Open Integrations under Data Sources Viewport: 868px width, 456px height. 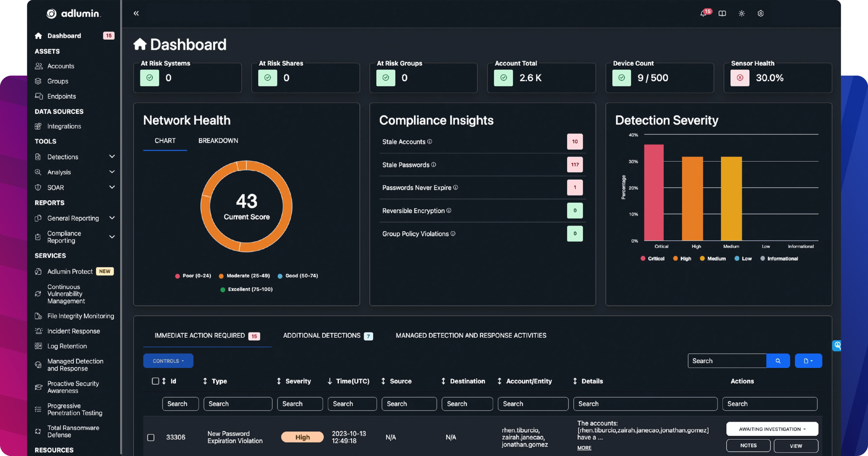[x=64, y=126]
